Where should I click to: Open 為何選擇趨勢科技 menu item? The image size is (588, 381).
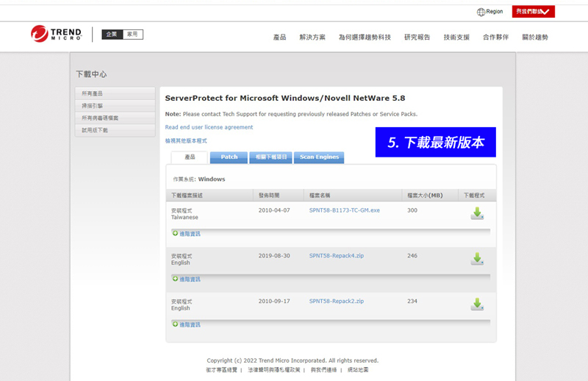(365, 38)
